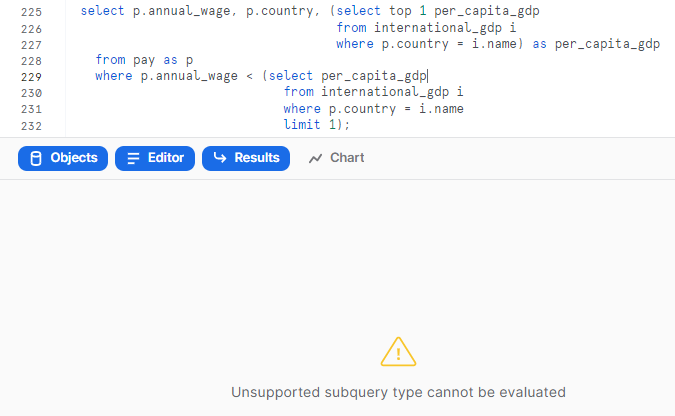Select the unsupported subquery error message
The height and width of the screenshot is (416, 675).
pos(398,392)
